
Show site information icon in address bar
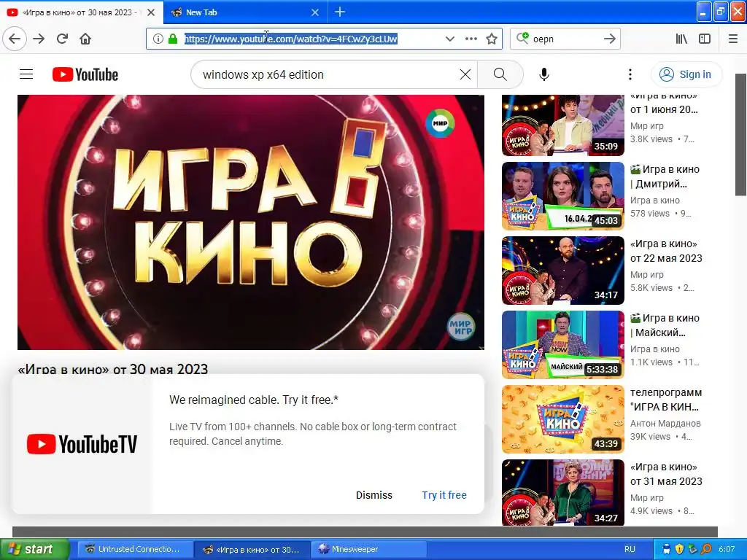click(158, 39)
